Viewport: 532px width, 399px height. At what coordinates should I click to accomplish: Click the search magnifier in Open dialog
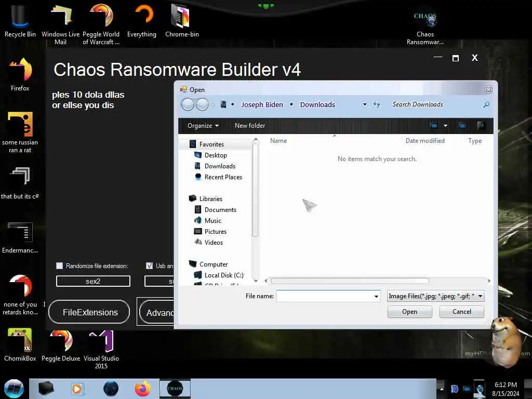[x=486, y=104]
